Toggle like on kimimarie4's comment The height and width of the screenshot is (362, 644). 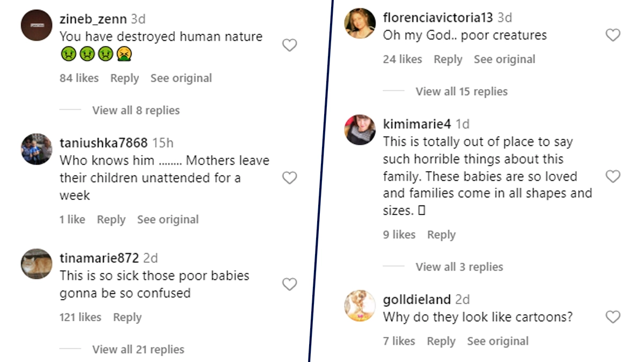[613, 176]
